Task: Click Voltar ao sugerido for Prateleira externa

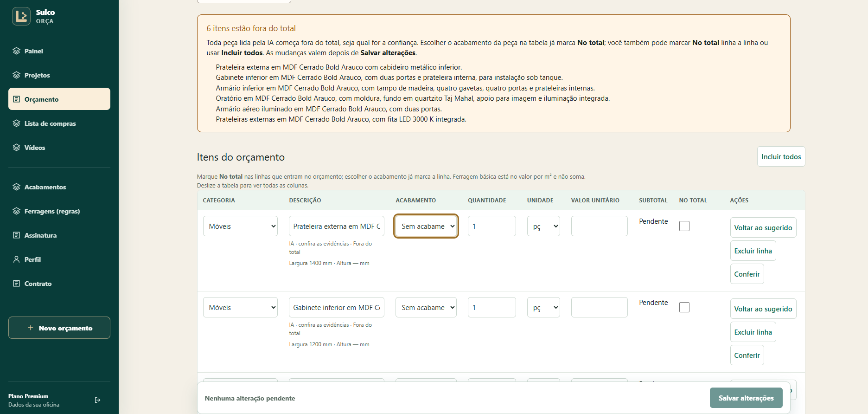Action: [763, 228]
